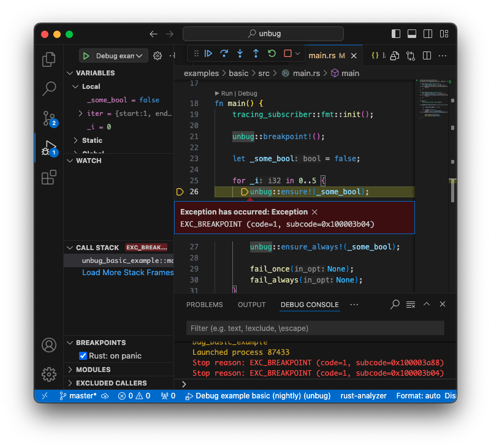Viewport: 491px width, 448px height.
Task: Open the Explorer view in activity bar
Action: coord(49,59)
